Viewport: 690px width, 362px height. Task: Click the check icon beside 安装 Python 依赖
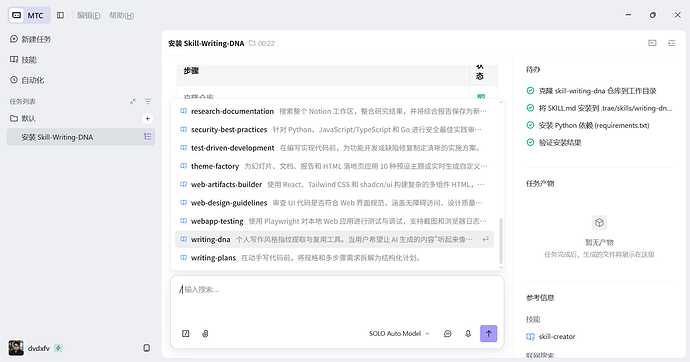[530, 125]
